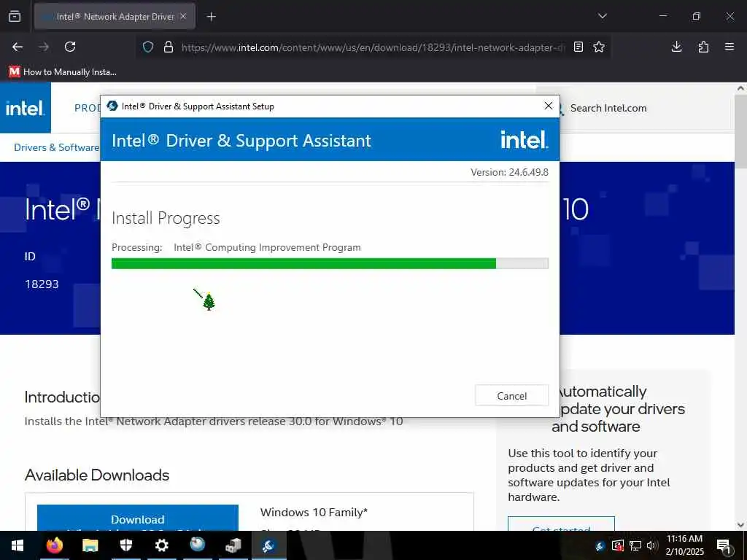Open the notification center icon
Screen dimensions: 747x560
724,545
